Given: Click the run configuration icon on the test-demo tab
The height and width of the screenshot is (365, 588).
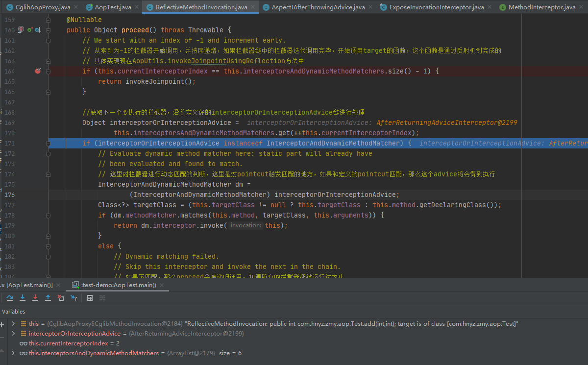Looking at the screenshot, I should point(75,285).
